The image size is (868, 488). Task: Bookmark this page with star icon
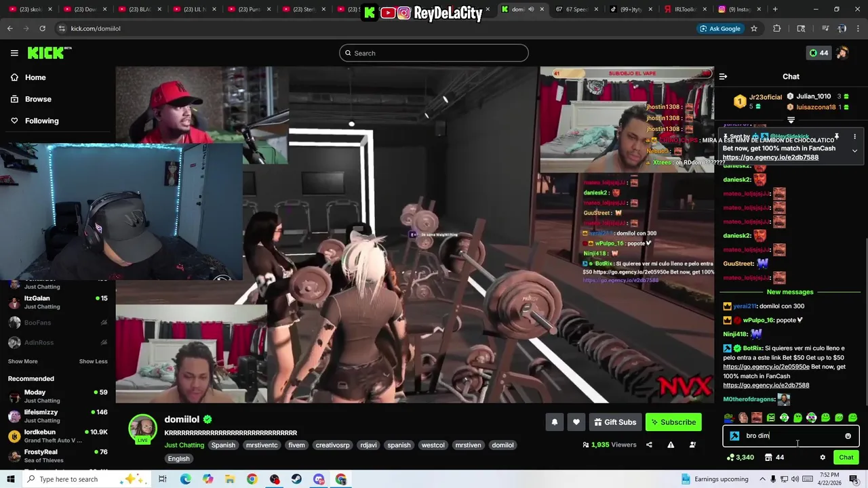[x=754, y=28]
